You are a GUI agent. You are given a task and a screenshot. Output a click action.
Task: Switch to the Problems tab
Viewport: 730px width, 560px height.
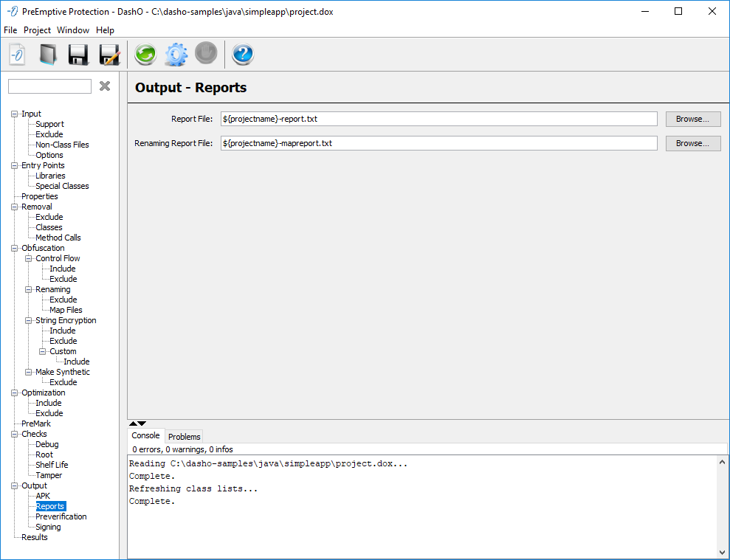click(184, 437)
